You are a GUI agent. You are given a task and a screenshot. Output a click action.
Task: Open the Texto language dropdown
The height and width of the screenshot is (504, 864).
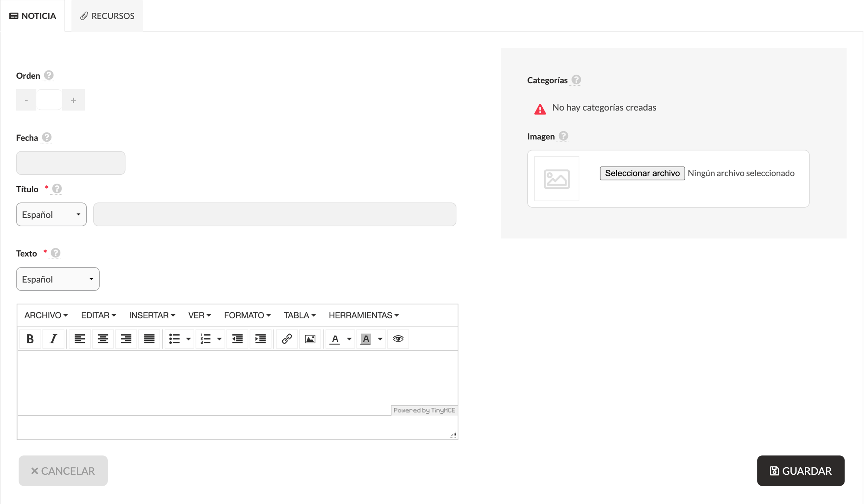[x=58, y=279]
